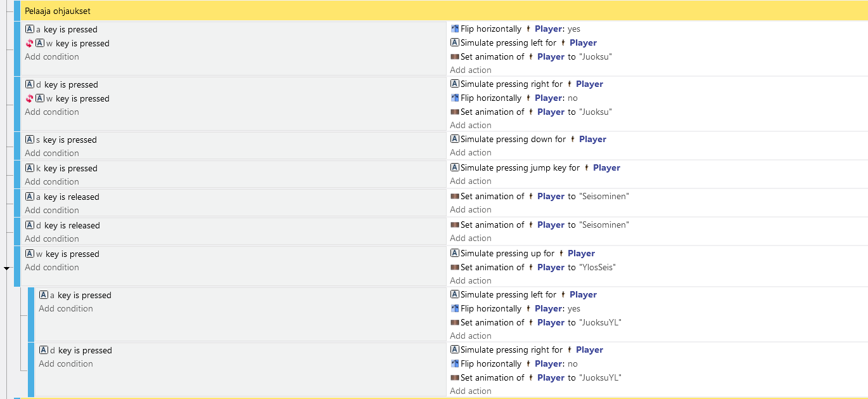Click keyboard icon of 'Simulate pressing jump key' action
Image resolution: width=868 pixels, height=399 pixels.
[454, 167]
